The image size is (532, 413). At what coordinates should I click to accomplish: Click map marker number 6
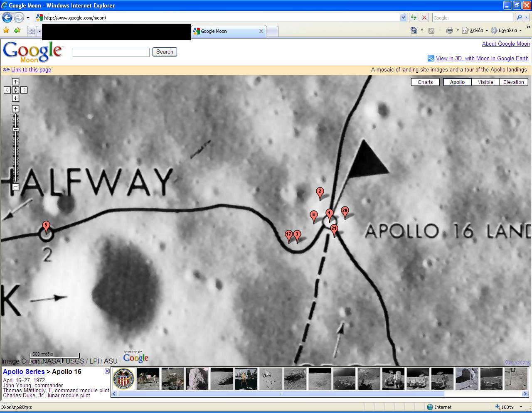click(x=314, y=216)
